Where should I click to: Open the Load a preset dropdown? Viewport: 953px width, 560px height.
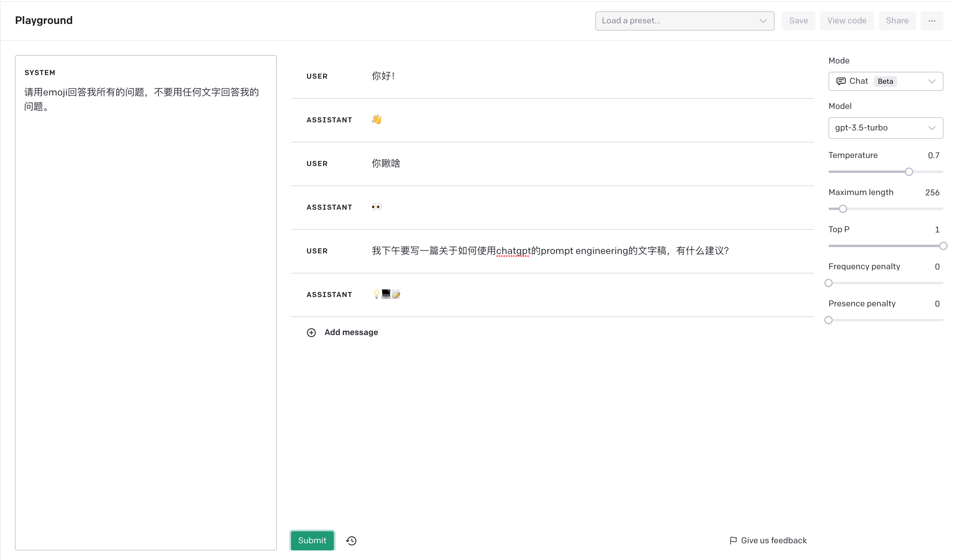coord(684,21)
